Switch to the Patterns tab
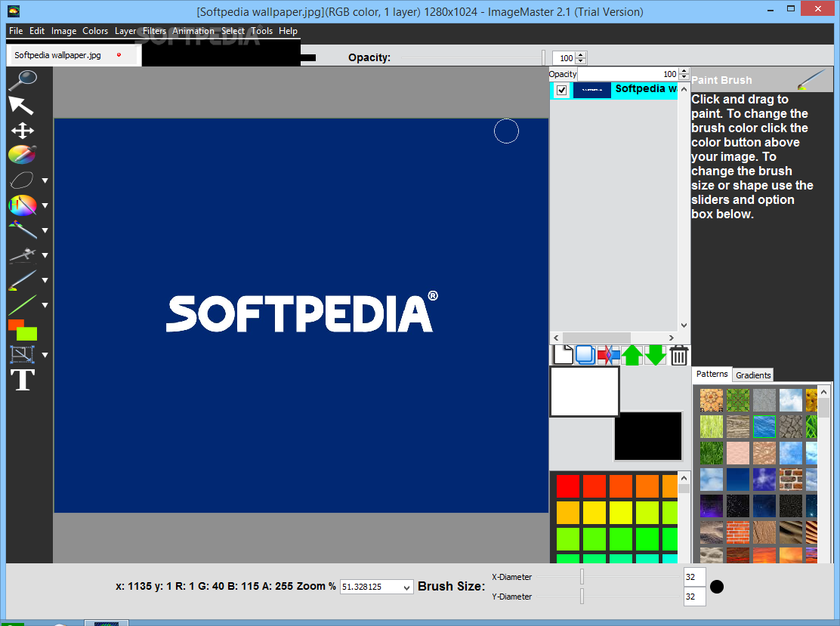840x626 pixels. 712,374
